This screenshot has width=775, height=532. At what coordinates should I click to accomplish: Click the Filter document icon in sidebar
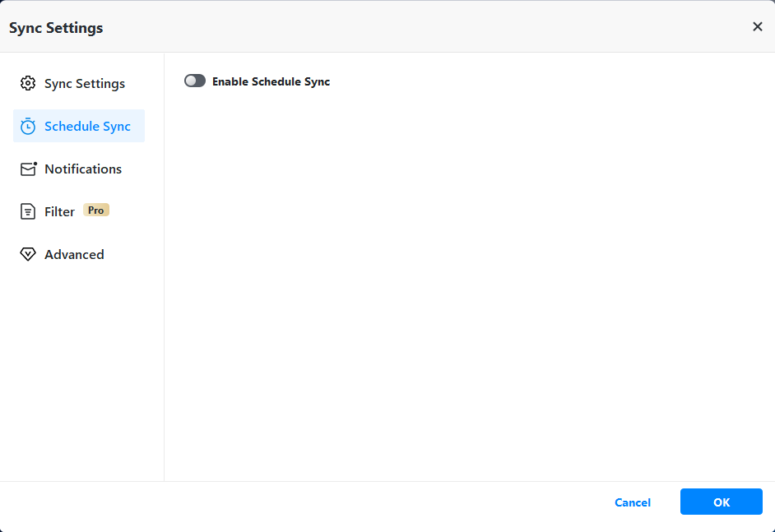point(28,211)
